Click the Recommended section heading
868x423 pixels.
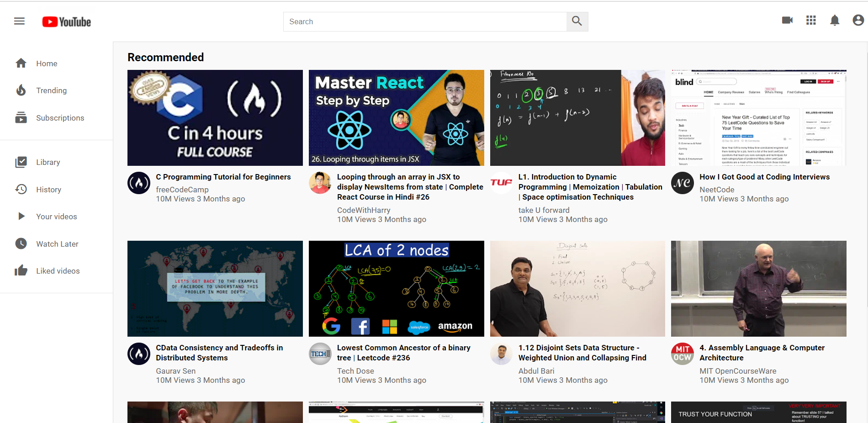pos(166,57)
